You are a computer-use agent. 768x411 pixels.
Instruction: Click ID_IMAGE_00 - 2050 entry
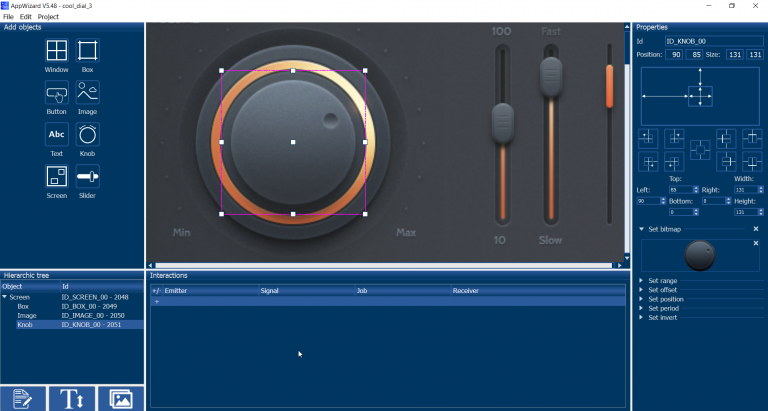(x=93, y=315)
